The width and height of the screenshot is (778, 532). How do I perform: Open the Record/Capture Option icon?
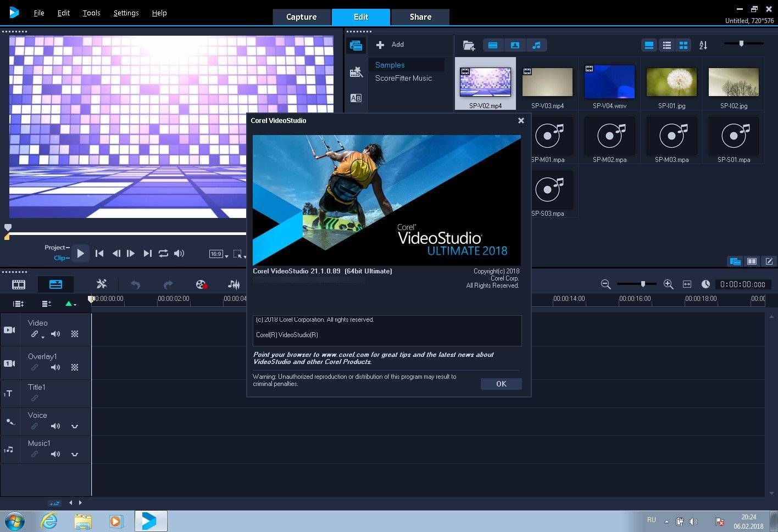tap(201, 284)
